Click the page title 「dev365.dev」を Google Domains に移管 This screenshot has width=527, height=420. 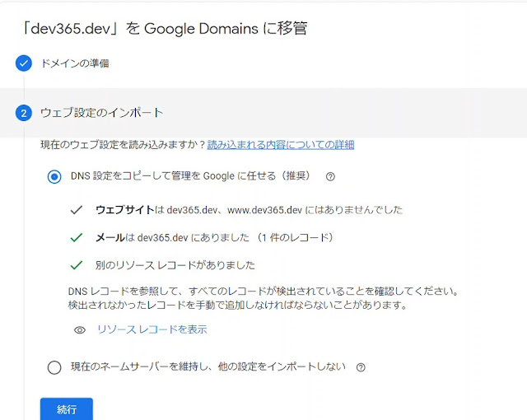click(x=164, y=29)
